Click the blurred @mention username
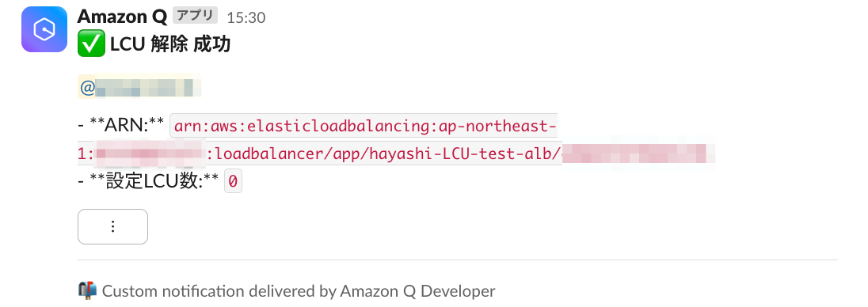Image resolution: width=868 pixels, height=307 pixels. (x=139, y=87)
